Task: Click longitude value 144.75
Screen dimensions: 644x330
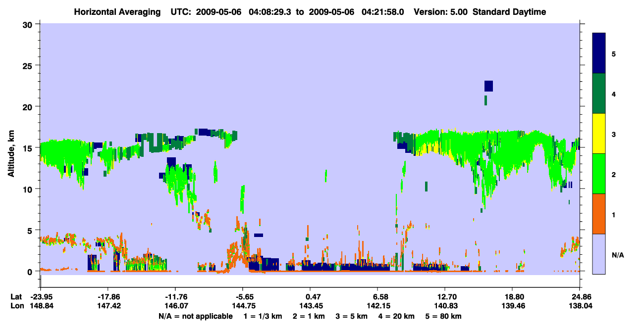Action: (x=243, y=306)
